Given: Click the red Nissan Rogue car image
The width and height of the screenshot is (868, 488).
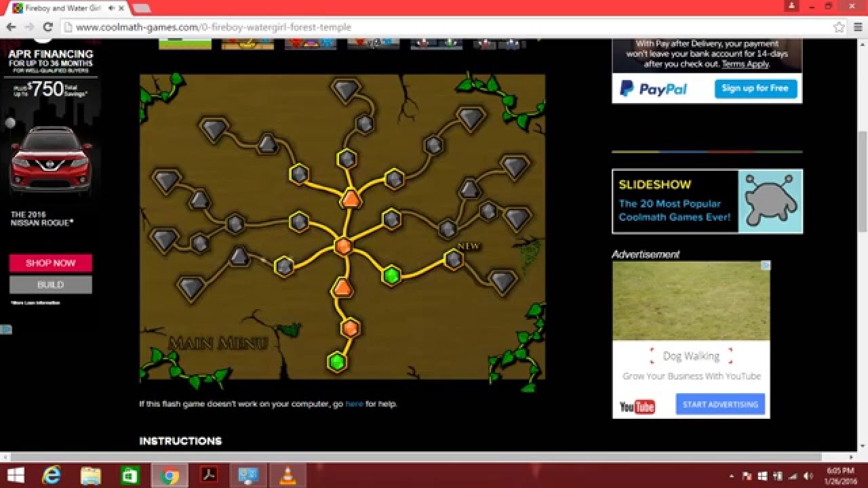Looking at the screenshot, I should click(51, 161).
